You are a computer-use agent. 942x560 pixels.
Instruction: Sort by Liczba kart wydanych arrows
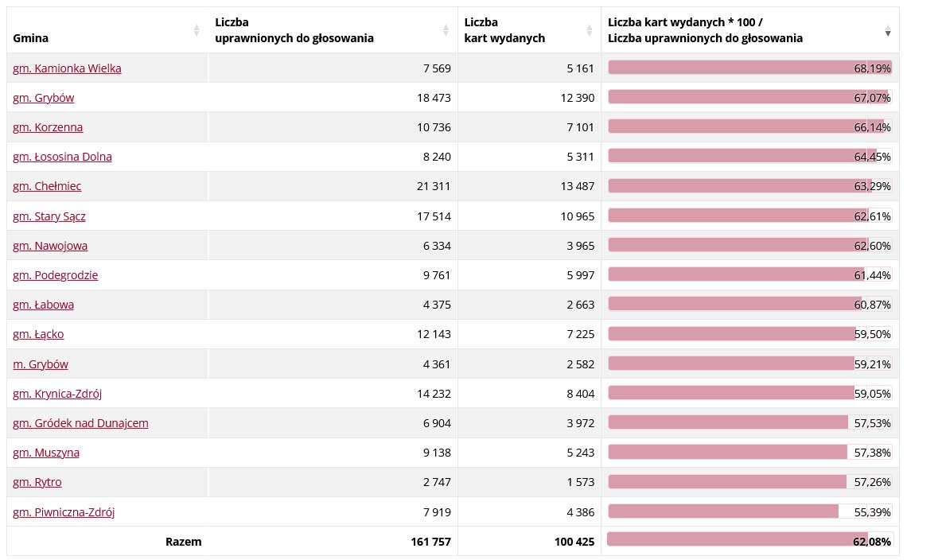[x=590, y=30]
